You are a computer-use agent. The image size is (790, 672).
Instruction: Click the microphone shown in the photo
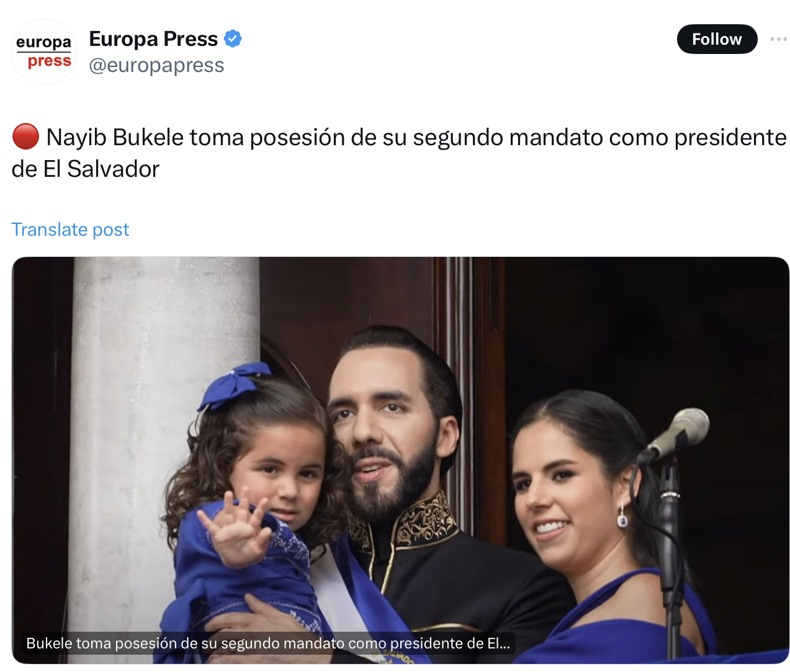click(678, 434)
